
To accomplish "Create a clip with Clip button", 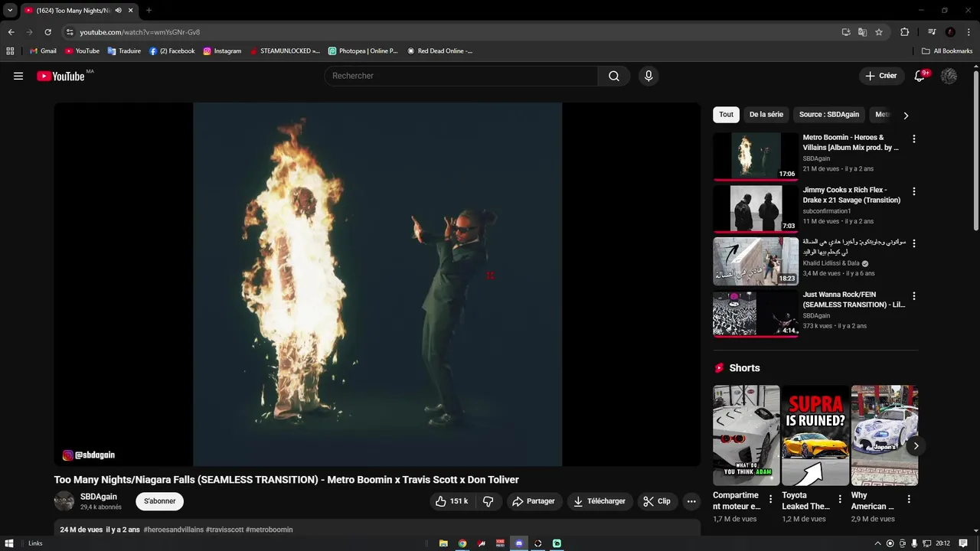I will point(657,501).
